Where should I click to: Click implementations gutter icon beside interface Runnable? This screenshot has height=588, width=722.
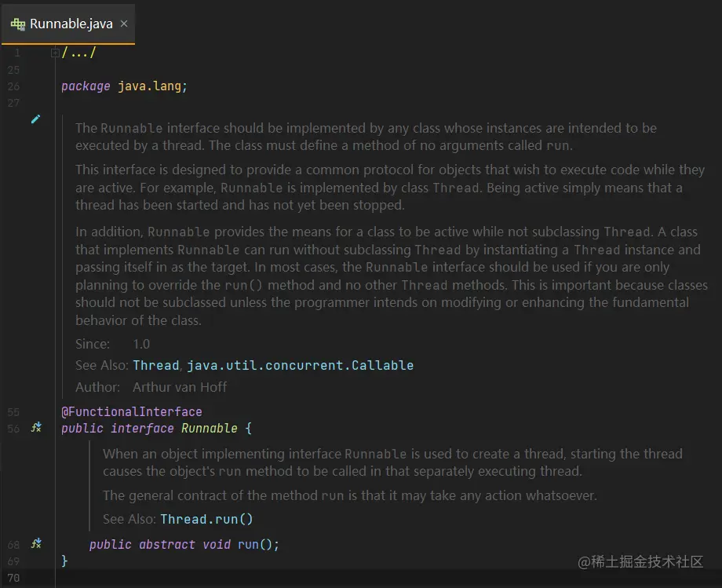tap(36, 428)
